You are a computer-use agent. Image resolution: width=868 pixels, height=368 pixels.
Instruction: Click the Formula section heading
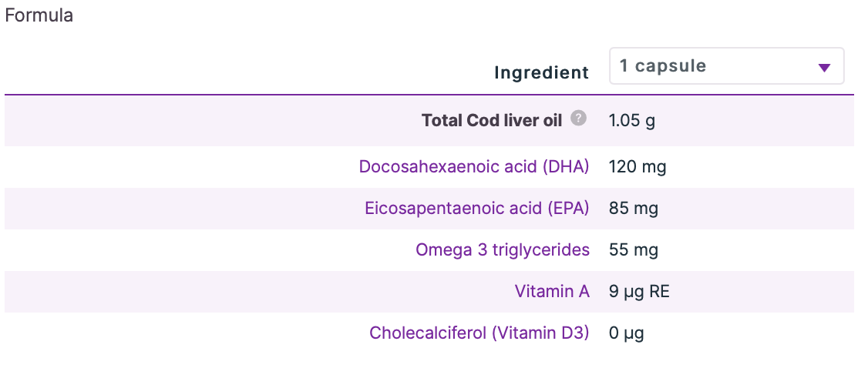pyautogui.click(x=39, y=15)
